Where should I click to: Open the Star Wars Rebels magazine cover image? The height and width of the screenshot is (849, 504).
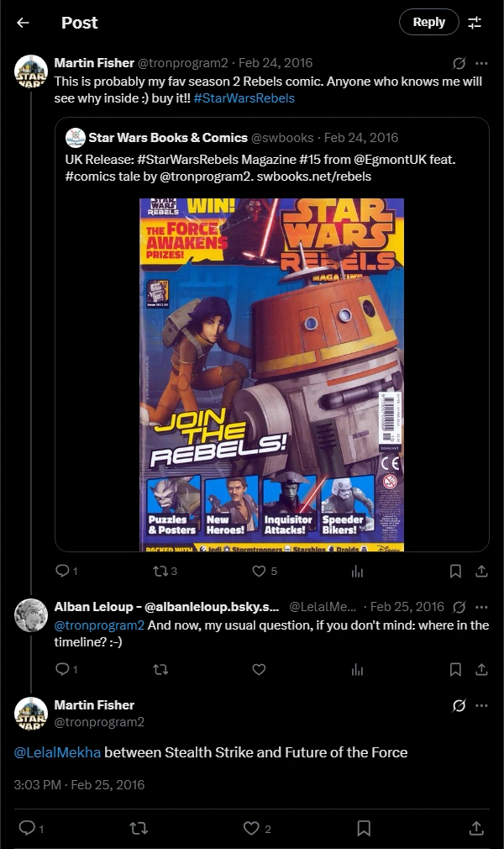(271, 374)
